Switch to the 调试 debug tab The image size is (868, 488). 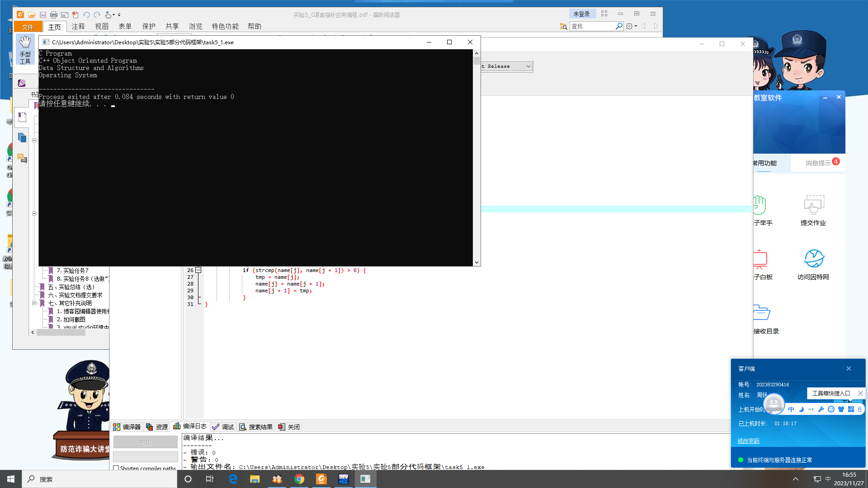[x=223, y=427]
